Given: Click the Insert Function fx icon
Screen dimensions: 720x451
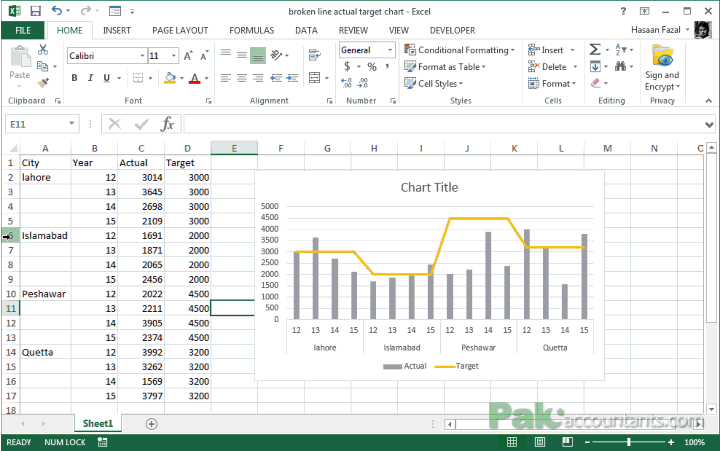Looking at the screenshot, I should (x=167, y=124).
